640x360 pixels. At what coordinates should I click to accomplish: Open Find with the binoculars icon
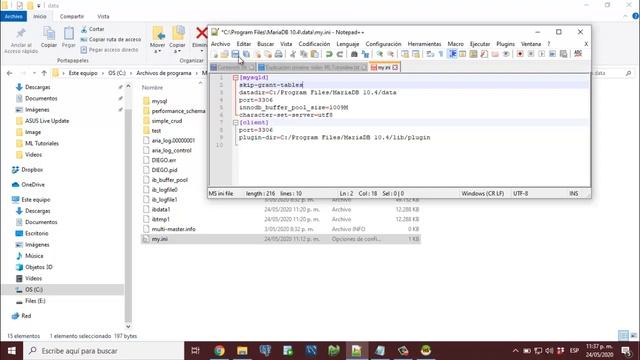[x=354, y=54]
